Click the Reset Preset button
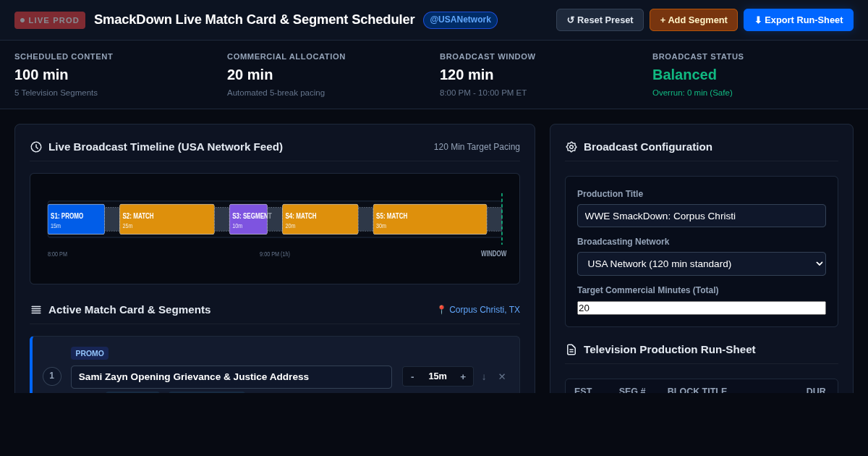Viewport: 868px width, 456px height. [x=600, y=20]
